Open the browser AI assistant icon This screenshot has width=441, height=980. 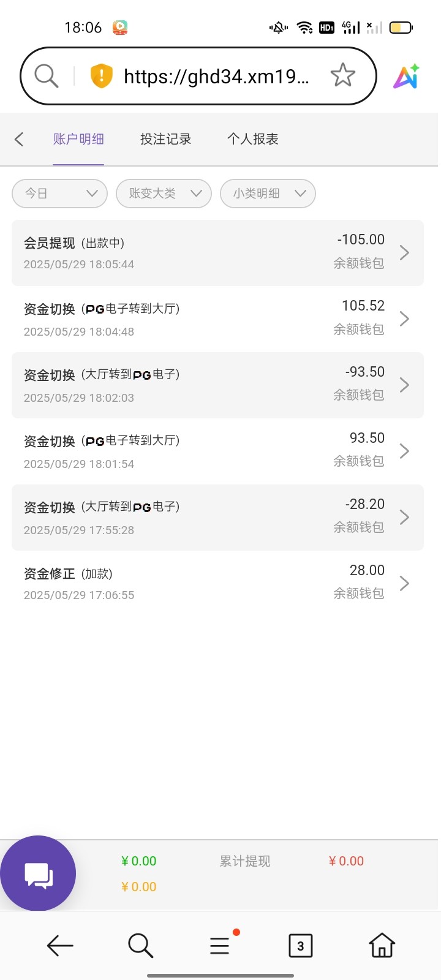[406, 77]
